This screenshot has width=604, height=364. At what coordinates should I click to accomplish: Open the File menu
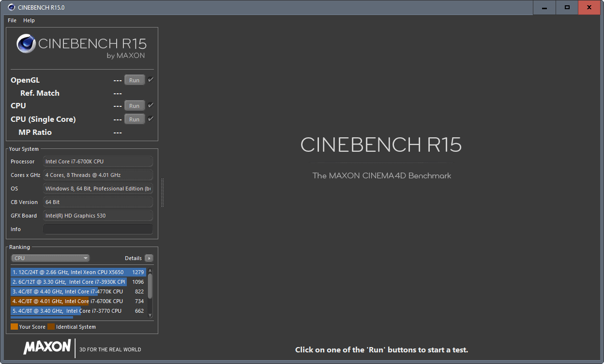[12, 20]
